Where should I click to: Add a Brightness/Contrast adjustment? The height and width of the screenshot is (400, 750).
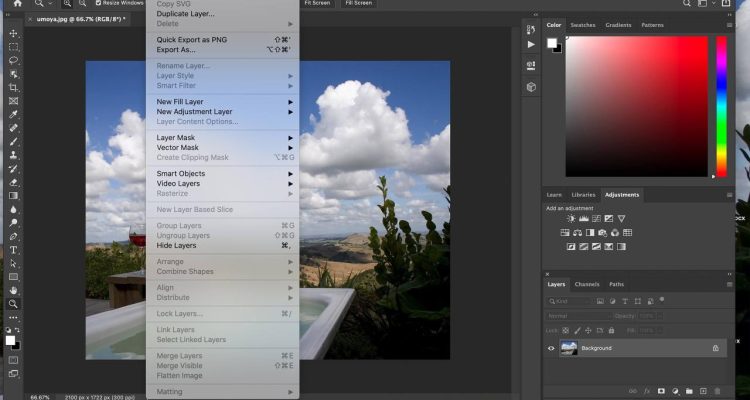pyautogui.click(x=571, y=219)
